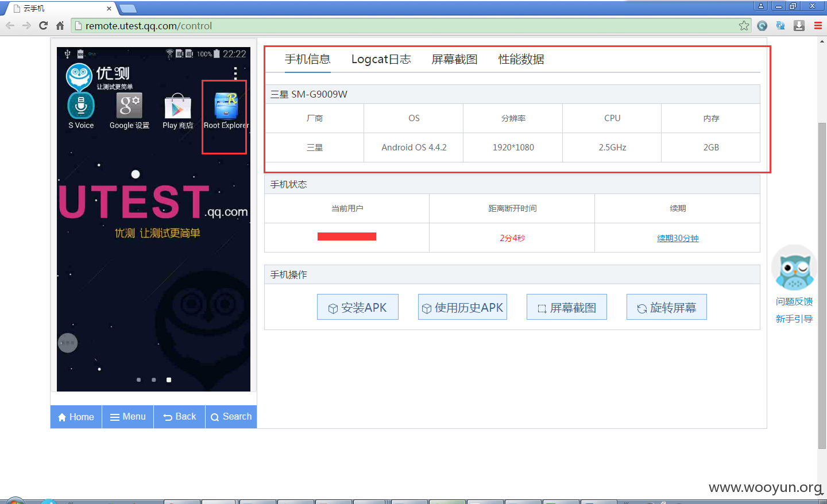This screenshot has width=827, height=504.
Task: Click the 旋转屏幕 button
Action: click(667, 307)
